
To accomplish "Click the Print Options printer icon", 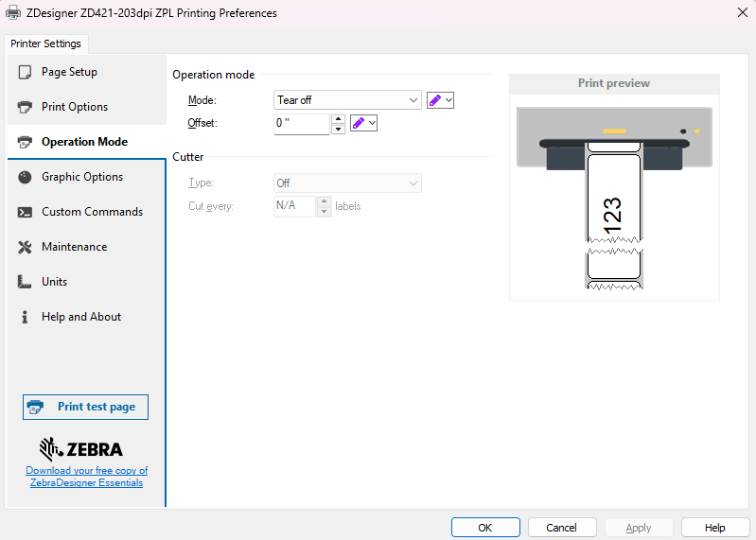I will [25, 107].
